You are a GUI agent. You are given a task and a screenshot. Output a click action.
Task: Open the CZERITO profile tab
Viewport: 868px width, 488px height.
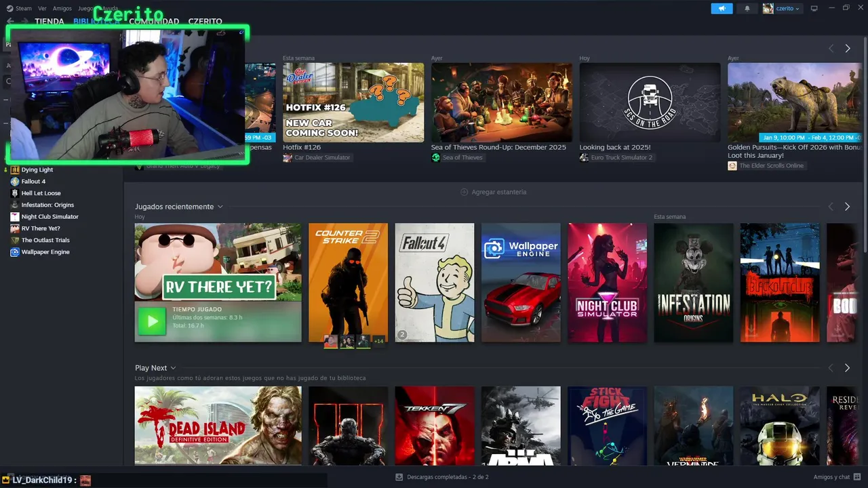pyautogui.click(x=205, y=22)
